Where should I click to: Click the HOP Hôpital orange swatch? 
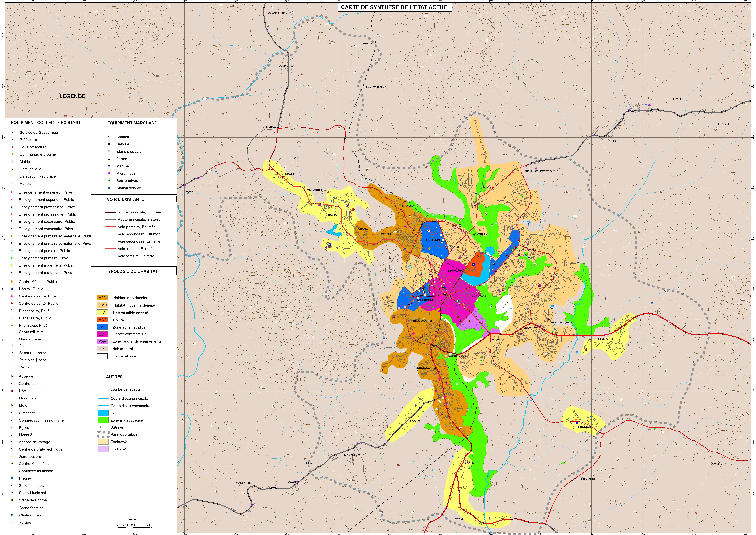102,320
